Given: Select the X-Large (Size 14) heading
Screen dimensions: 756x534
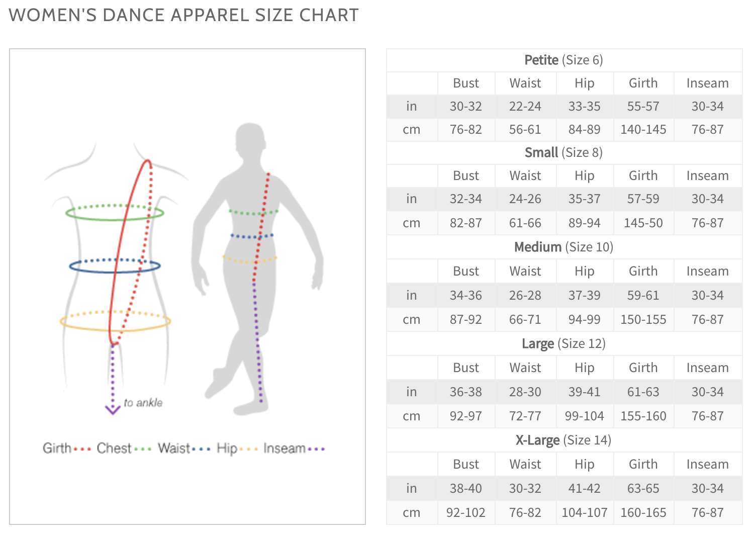Looking at the screenshot, I should point(563,440).
